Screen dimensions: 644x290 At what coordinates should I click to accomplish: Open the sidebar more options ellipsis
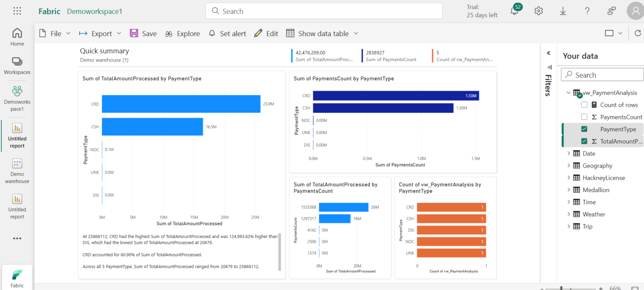pos(17,238)
